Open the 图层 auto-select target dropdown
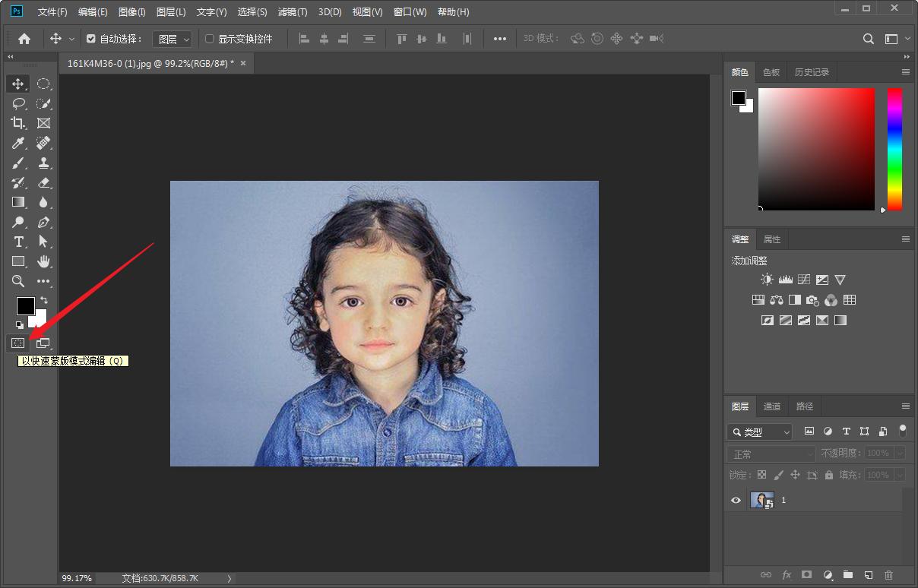This screenshot has width=918, height=588. click(x=172, y=39)
